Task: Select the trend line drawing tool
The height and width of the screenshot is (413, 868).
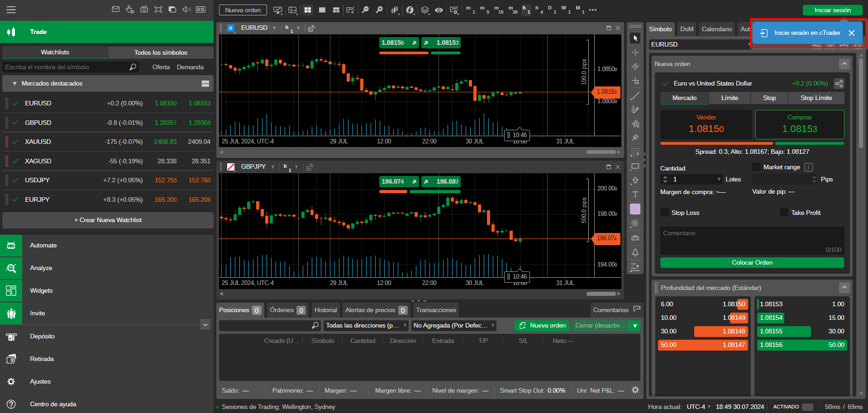Action: click(635, 96)
